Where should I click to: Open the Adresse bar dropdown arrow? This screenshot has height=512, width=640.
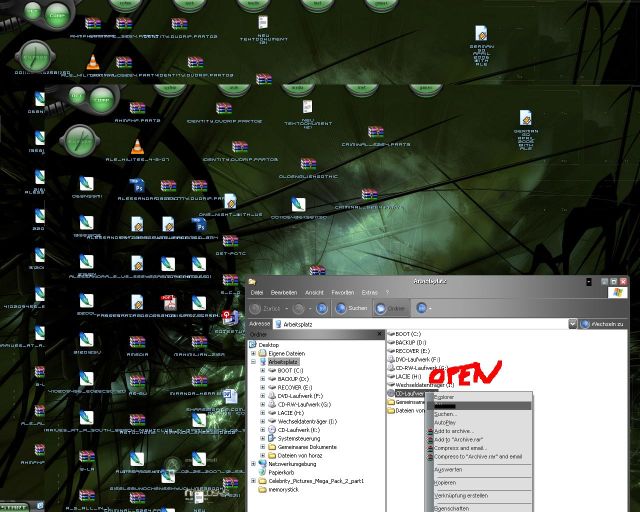tap(572, 325)
